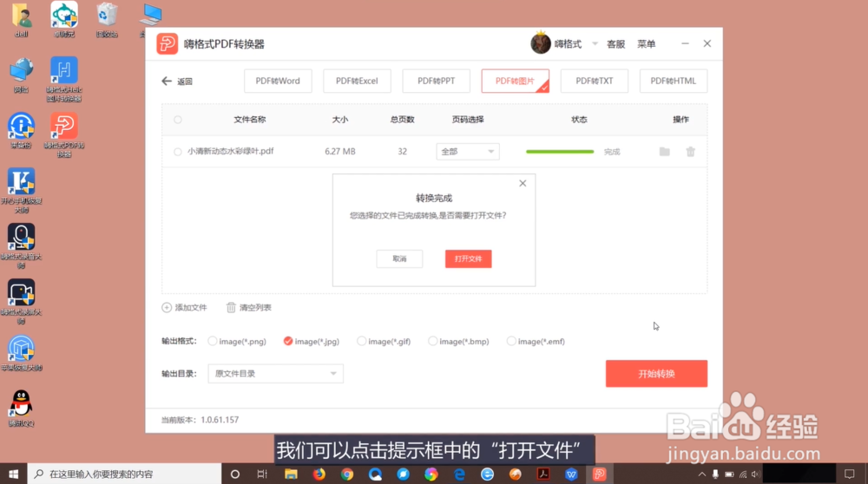This screenshot has width=868, height=484.
Task: Click the 返回 text link
Action: 185,82
